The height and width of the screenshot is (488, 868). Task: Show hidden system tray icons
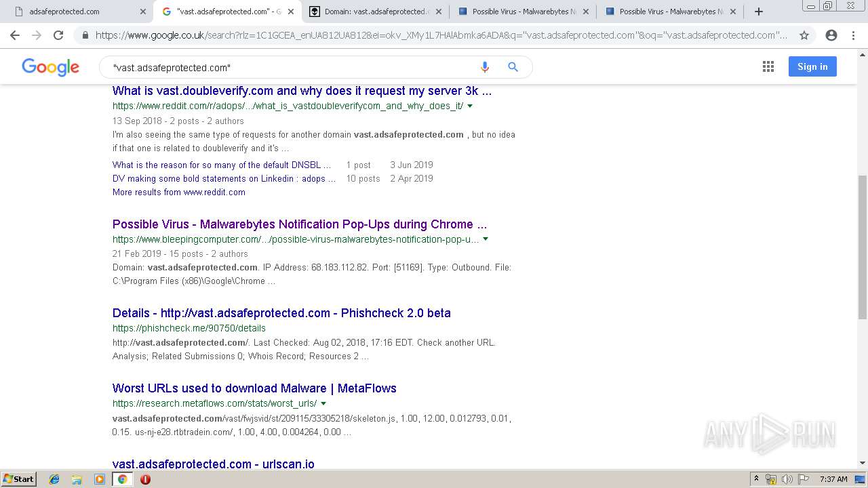coord(757,479)
